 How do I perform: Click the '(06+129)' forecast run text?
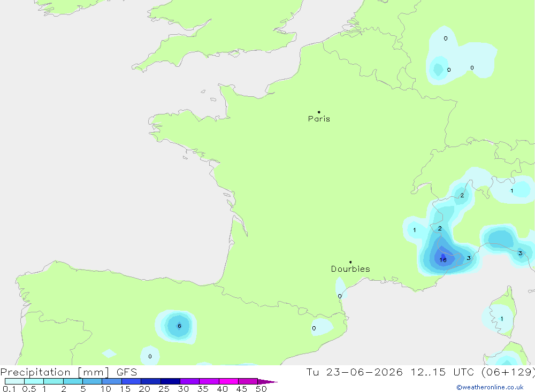[508, 372]
